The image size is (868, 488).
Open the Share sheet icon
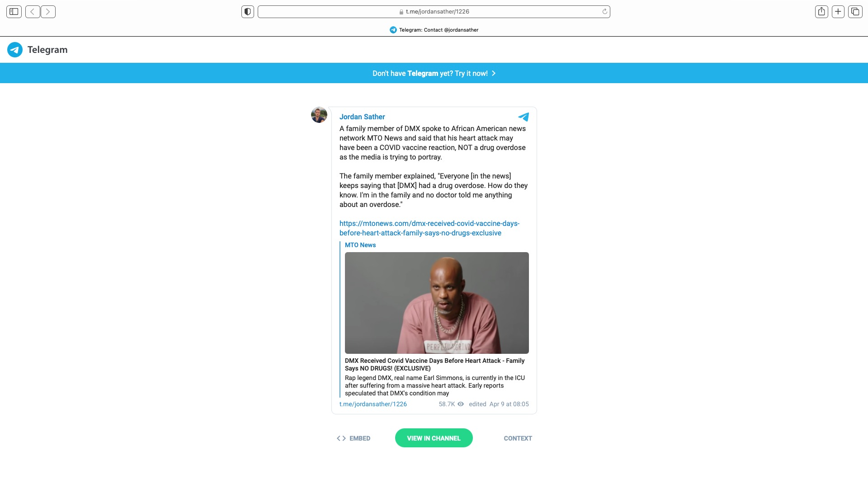(821, 12)
